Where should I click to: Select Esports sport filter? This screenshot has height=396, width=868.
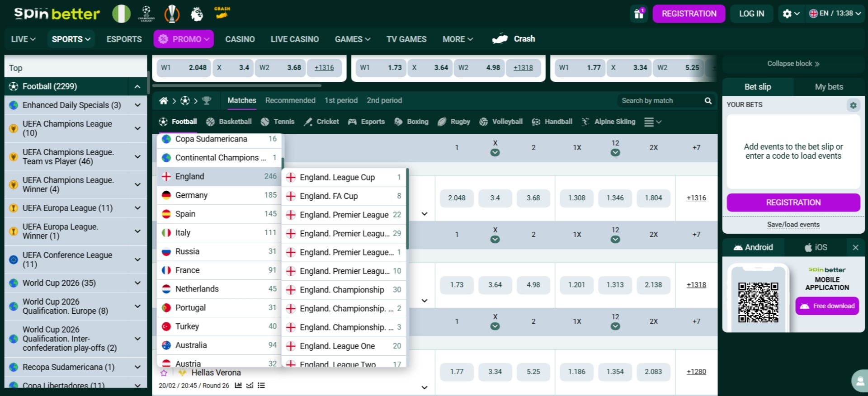click(366, 122)
